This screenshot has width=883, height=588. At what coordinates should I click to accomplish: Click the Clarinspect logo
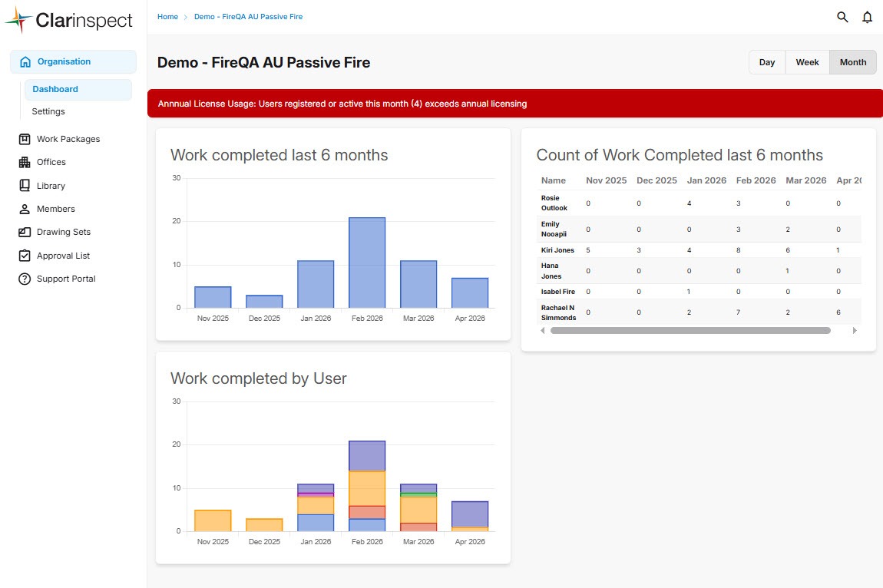[x=69, y=21]
